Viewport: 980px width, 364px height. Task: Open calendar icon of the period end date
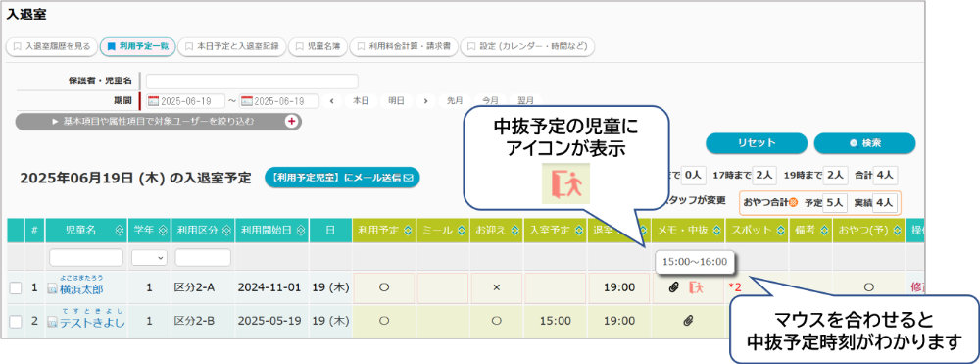point(247,101)
